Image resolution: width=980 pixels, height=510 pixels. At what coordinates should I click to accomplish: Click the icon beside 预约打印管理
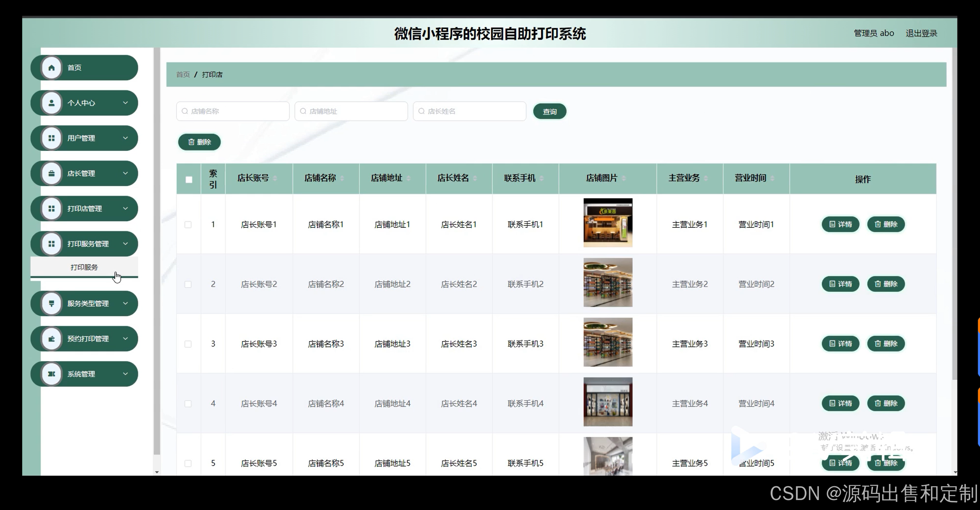tap(52, 339)
